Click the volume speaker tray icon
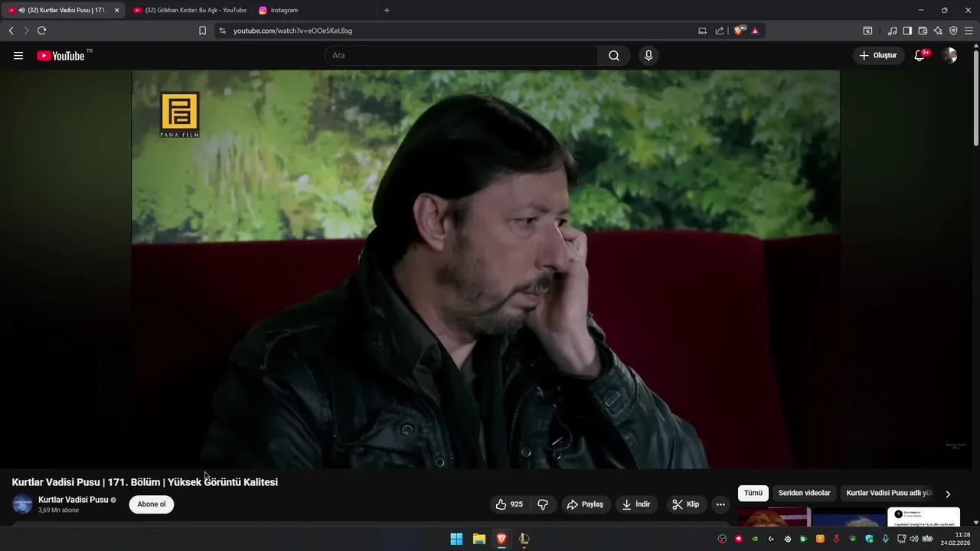This screenshot has height=551, width=980. (913, 539)
